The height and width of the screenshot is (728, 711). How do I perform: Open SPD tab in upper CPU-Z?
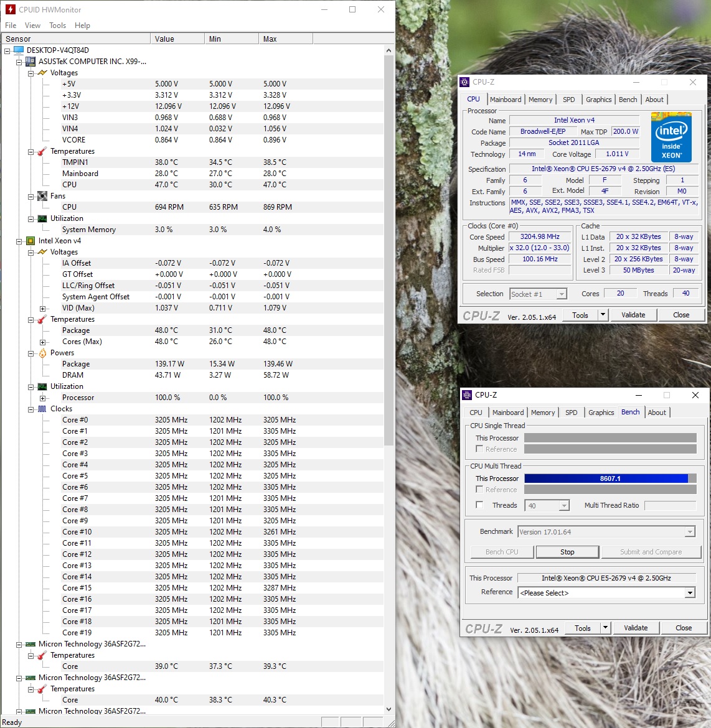tap(569, 100)
